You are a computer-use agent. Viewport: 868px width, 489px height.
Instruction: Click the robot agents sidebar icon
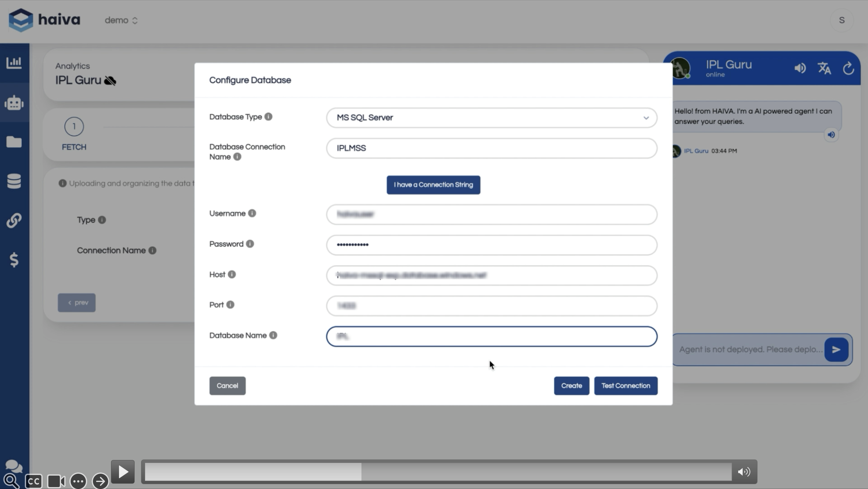tap(14, 103)
